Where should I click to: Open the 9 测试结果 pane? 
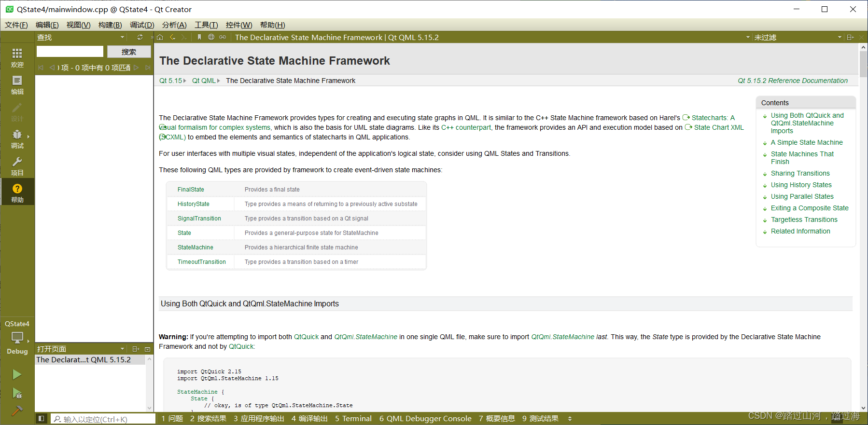(x=540, y=419)
